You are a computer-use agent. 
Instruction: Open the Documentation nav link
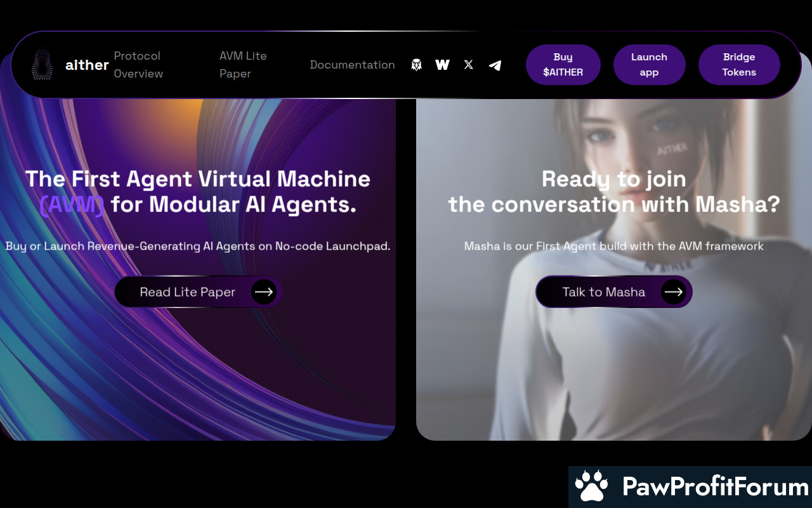pos(352,65)
